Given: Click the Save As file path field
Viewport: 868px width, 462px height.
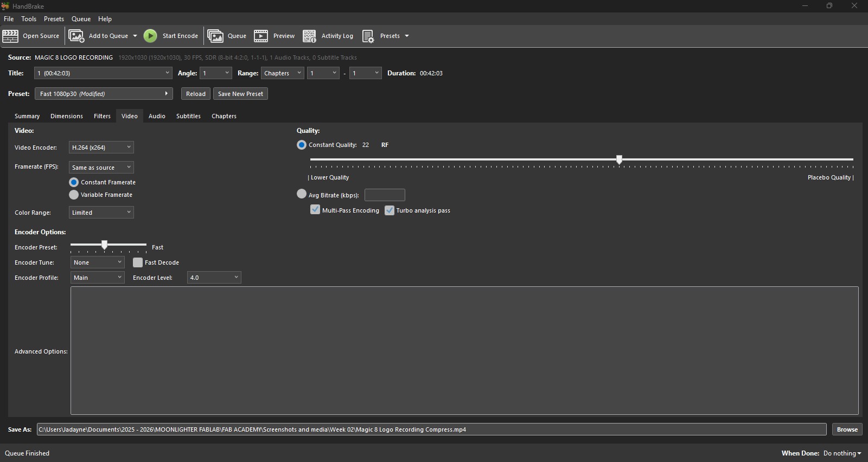Looking at the screenshot, I should pos(432,429).
